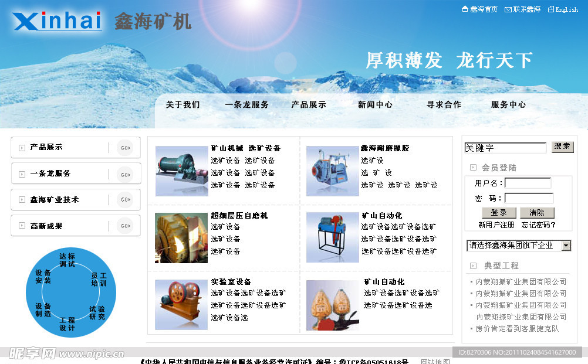Click the 搜索 button

click(563, 147)
